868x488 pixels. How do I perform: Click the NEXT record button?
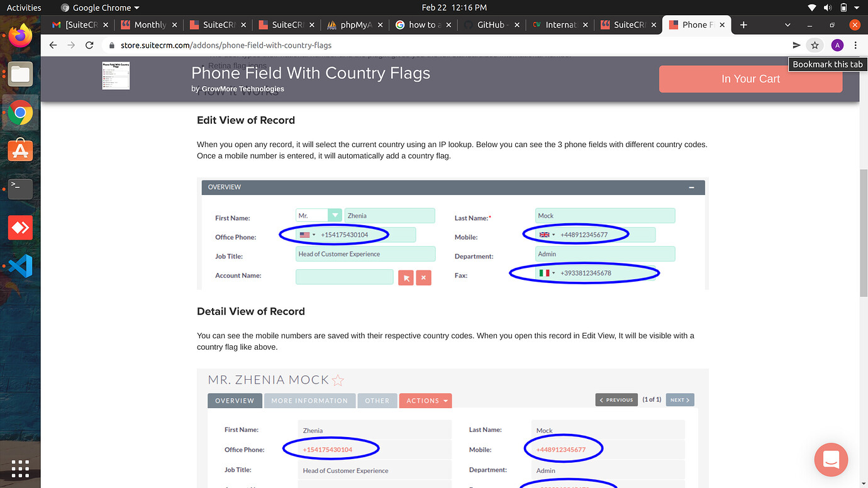680,400
